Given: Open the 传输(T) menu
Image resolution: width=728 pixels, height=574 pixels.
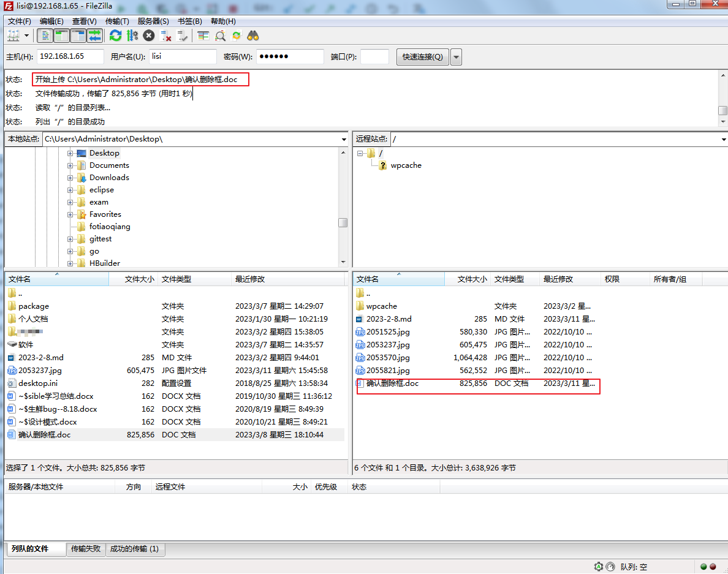Looking at the screenshot, I should (117, 21).
